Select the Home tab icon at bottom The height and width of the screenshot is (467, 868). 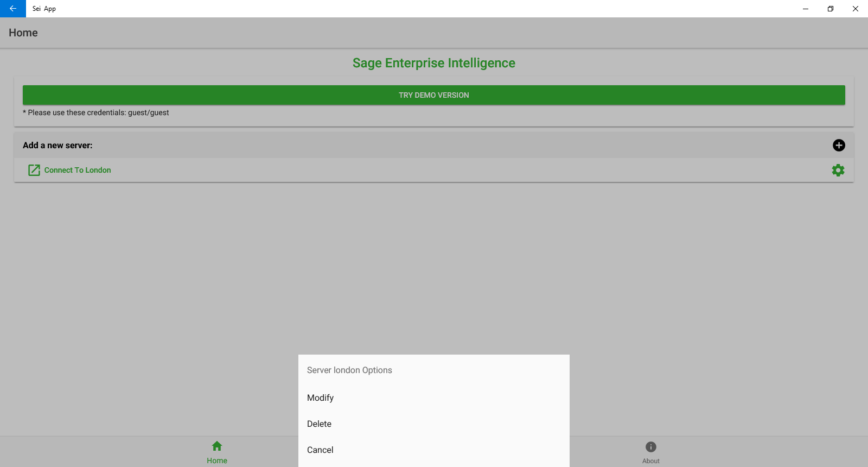tap(217, 446)
